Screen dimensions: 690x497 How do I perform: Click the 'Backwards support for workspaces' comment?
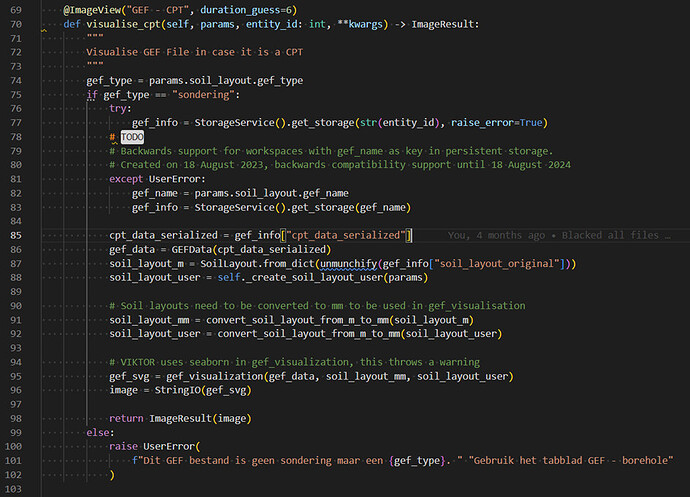click(331, 151)
